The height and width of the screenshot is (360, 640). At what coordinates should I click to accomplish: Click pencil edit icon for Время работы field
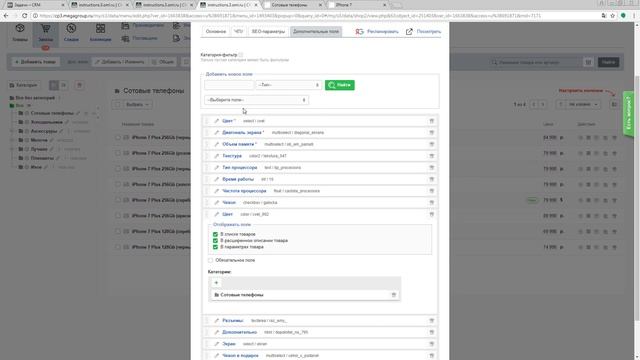tap(217, 179)
